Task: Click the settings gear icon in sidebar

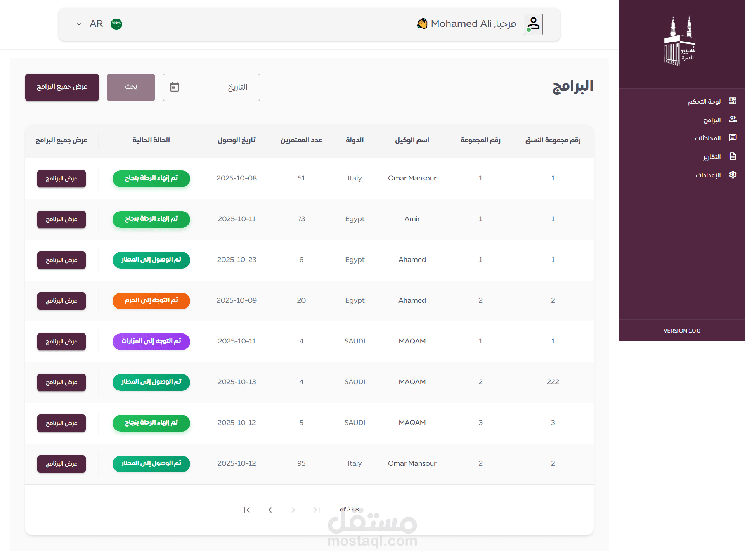Action: (733, 175)
